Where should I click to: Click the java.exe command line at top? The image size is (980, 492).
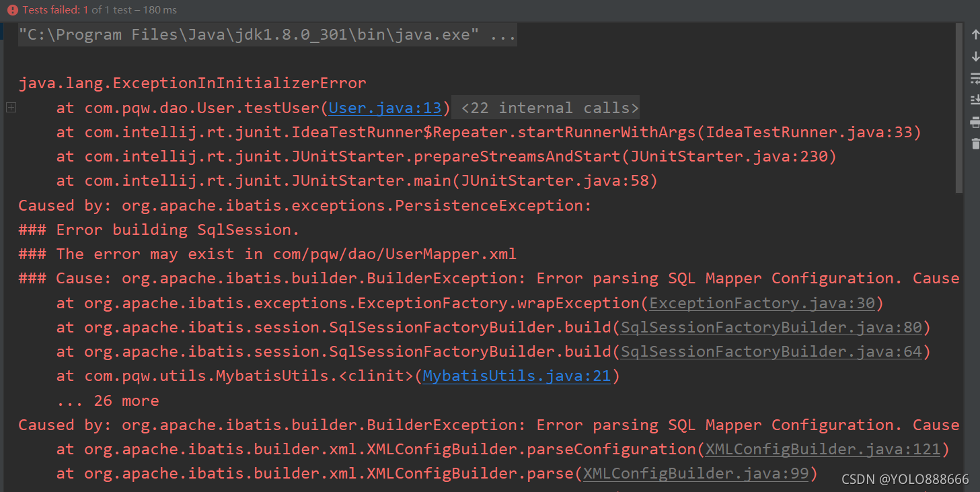pos(267,34)
